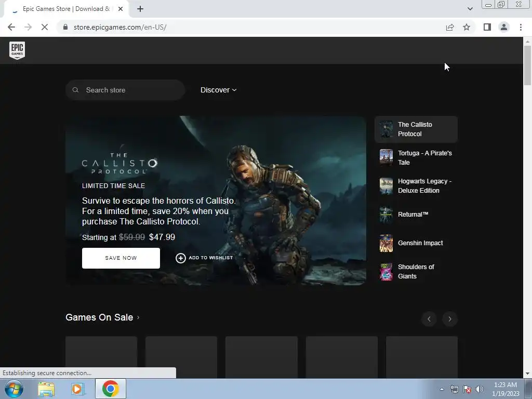The image size is (532, 399).
Task: Open a new browser tab
Action: (140, 9)
